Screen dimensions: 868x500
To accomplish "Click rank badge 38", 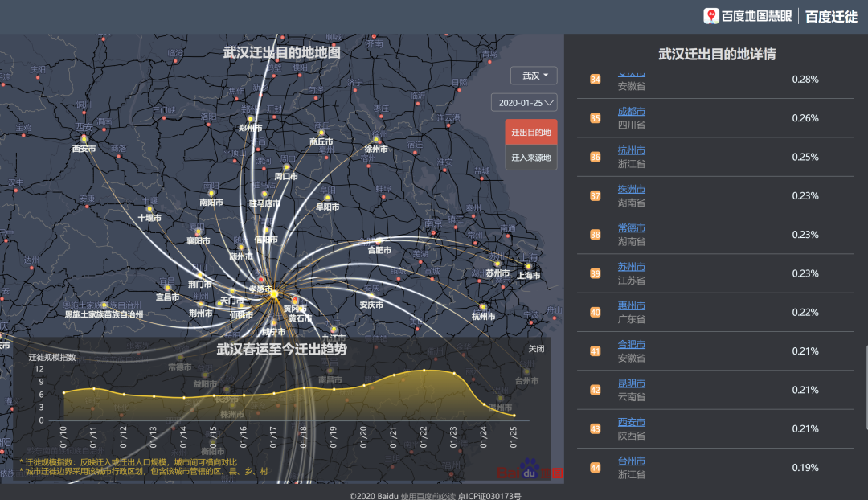I will 595,234.
